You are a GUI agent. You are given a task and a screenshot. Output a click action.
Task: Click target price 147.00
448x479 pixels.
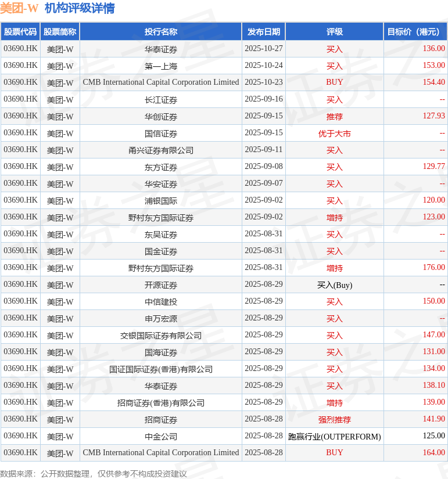click(x=433, y=334)
